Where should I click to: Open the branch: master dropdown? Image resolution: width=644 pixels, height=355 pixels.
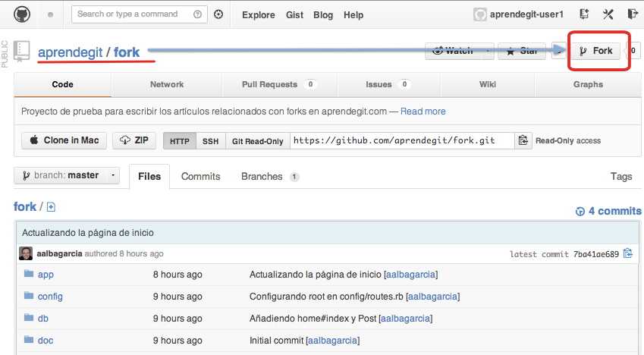click(x=67, y=175)
